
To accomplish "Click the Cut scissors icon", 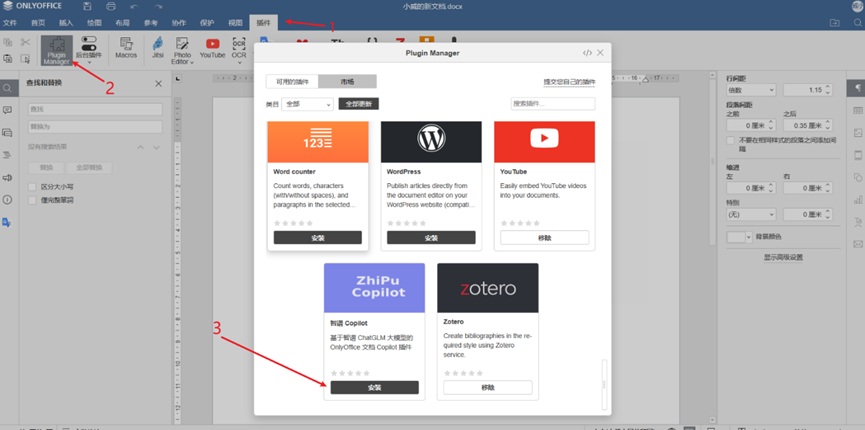I will [x=25, y=42].
